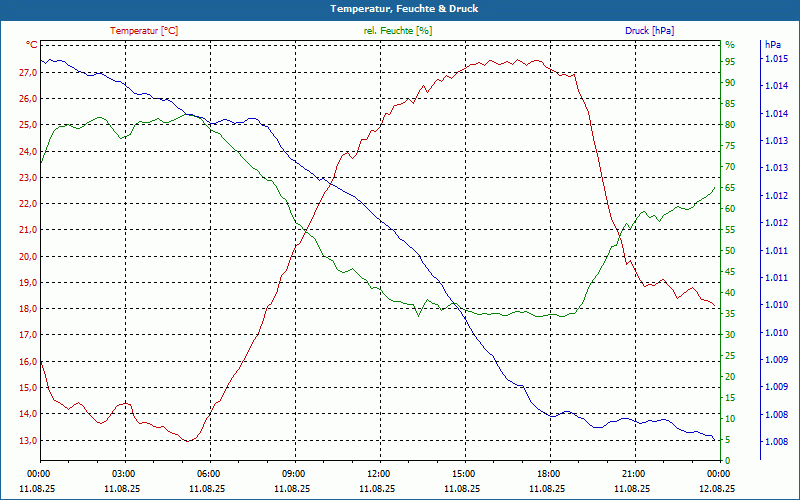
Task: Click the 13,0 temperature axis value
Action: (x=28, y=440)
